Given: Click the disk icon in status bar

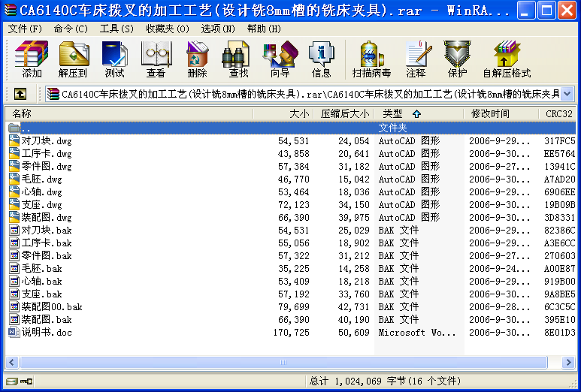Looking at the screenshot, I should [x=12, y=381].
